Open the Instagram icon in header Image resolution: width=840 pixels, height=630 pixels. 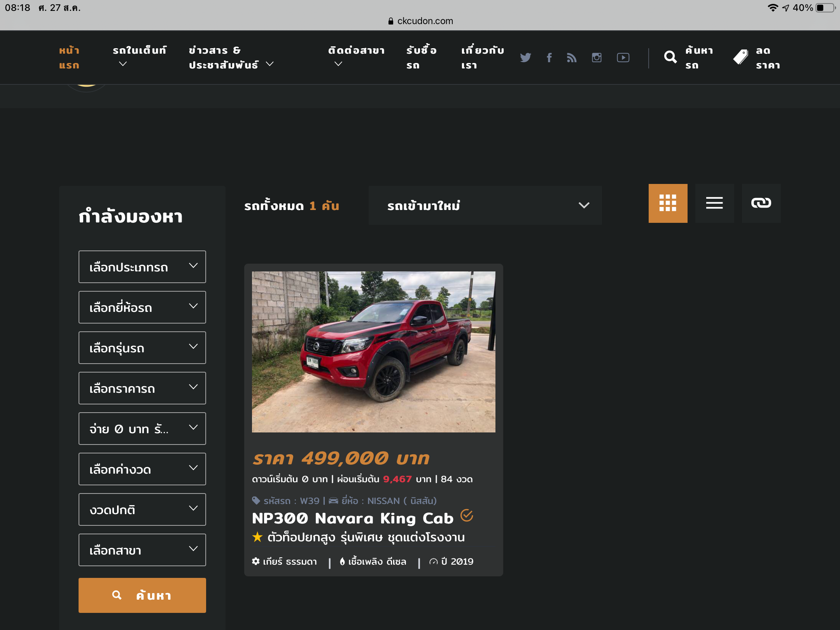click(x=597, y=58)
